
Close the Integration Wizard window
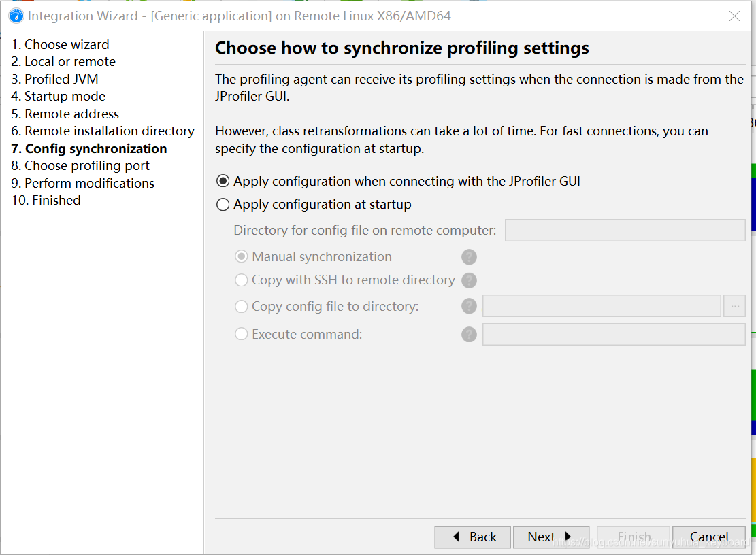point(734,16)
